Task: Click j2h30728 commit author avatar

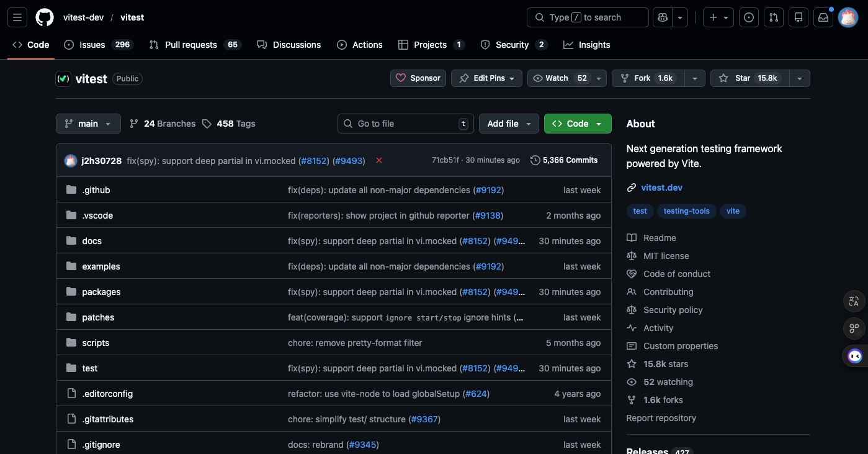Action: tap(71, 161)
